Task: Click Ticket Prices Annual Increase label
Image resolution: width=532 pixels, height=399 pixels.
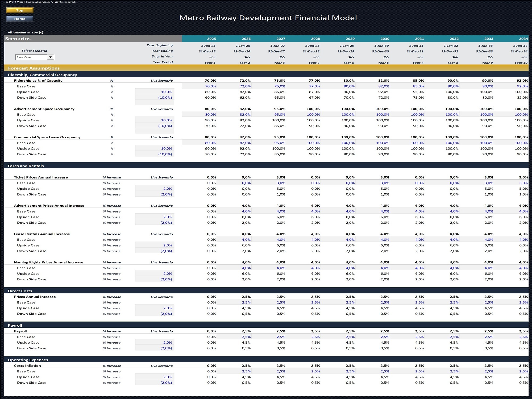Action: tap(41, 177)
